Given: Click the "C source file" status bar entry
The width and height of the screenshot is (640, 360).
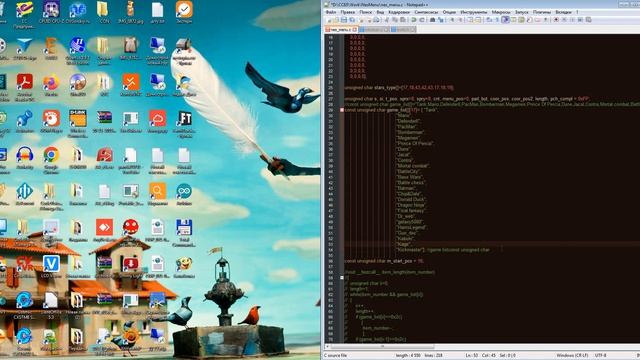Looking at the screenshot, I should tap(336, 355).
